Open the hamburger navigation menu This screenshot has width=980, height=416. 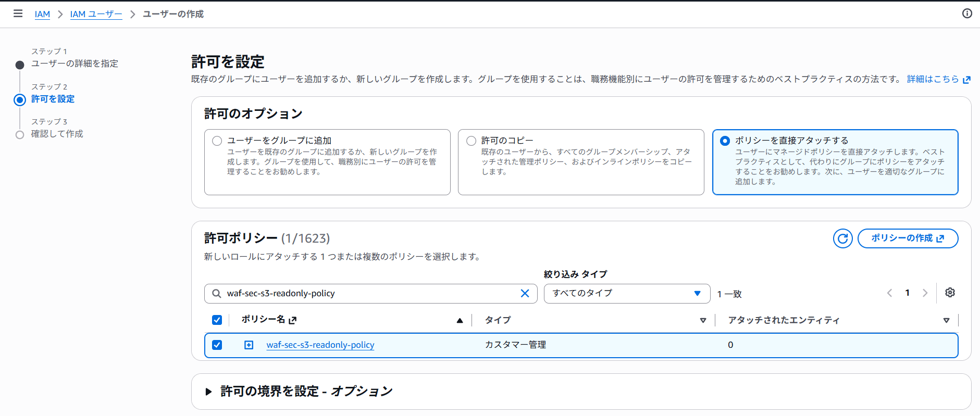[18, 14]
